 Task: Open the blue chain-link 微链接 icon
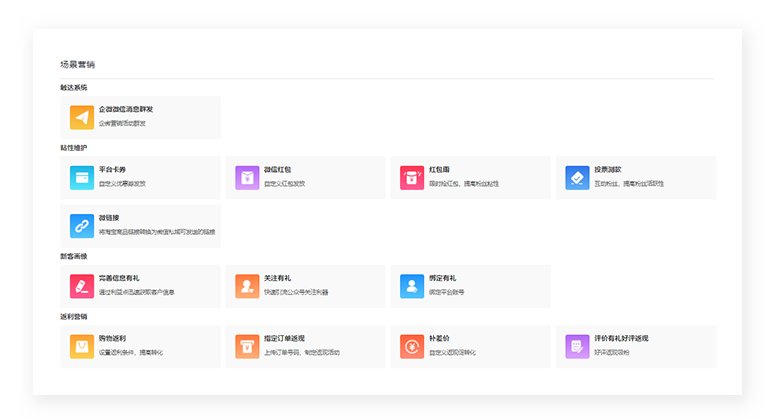point(82,226)
